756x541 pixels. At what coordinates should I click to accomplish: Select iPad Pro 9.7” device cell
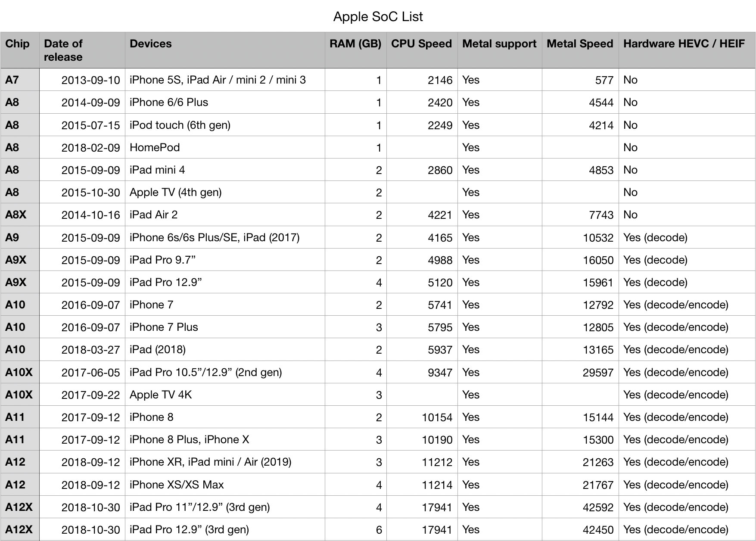click(x=225, y=260)
